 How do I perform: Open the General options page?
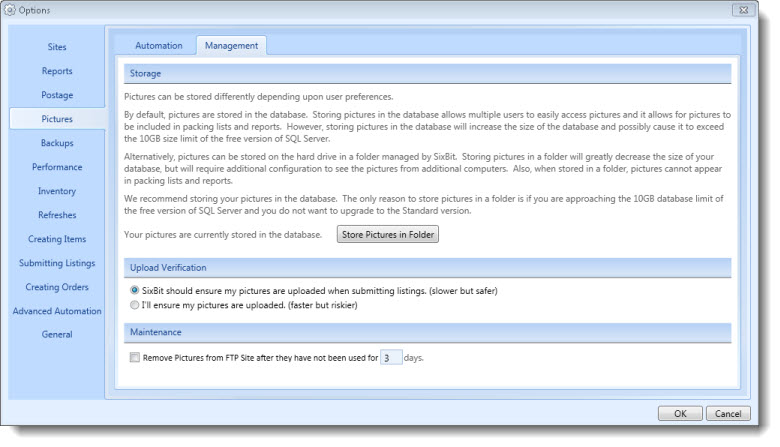pyautogui.click(x=57, y=335)
